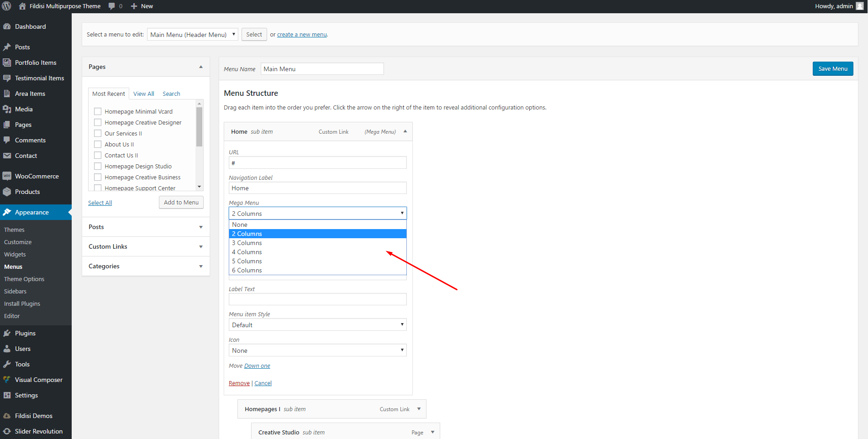868x439 pixels.
Task: Check Homepage Minimal Vcard checkbox
Action: pyautogui.click(x=98, y=111)
